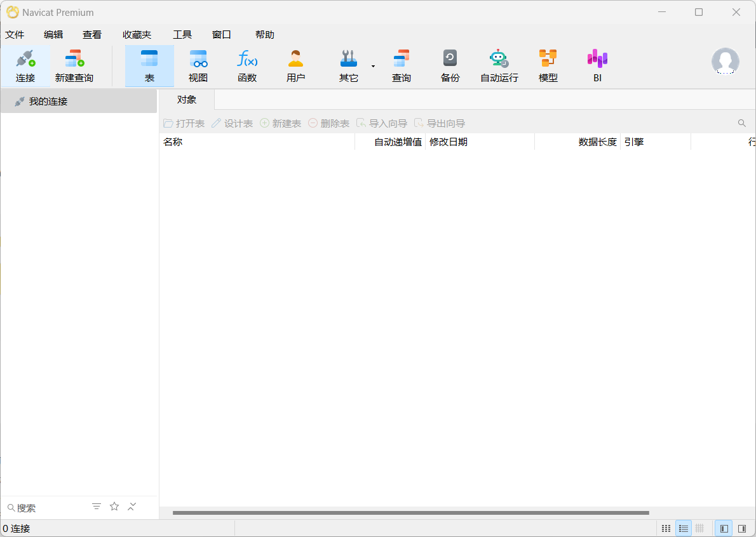Select the 视图 (View) toolbar icon

click(x=198, y=66)
